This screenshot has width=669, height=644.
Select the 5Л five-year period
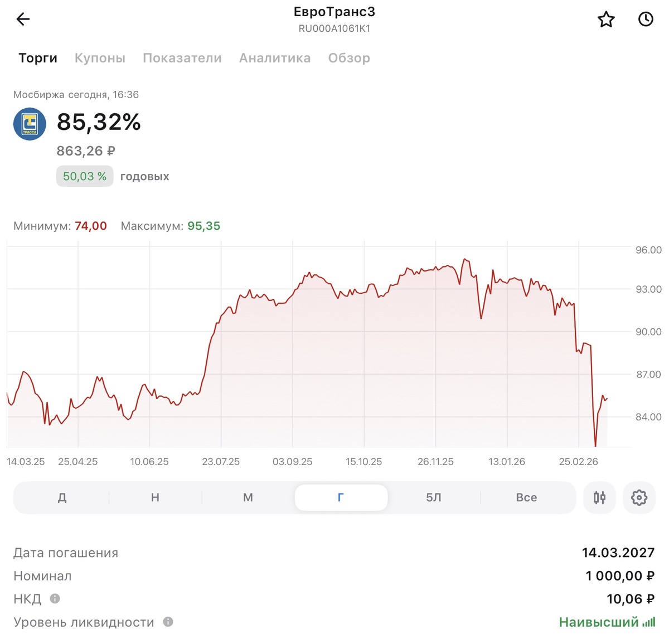click(434, 497)
